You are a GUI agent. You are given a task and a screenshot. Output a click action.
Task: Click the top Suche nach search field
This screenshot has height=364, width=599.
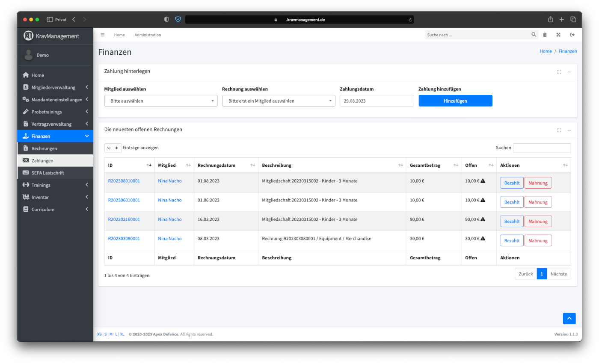pyautogui.click(x=477, y=35)
